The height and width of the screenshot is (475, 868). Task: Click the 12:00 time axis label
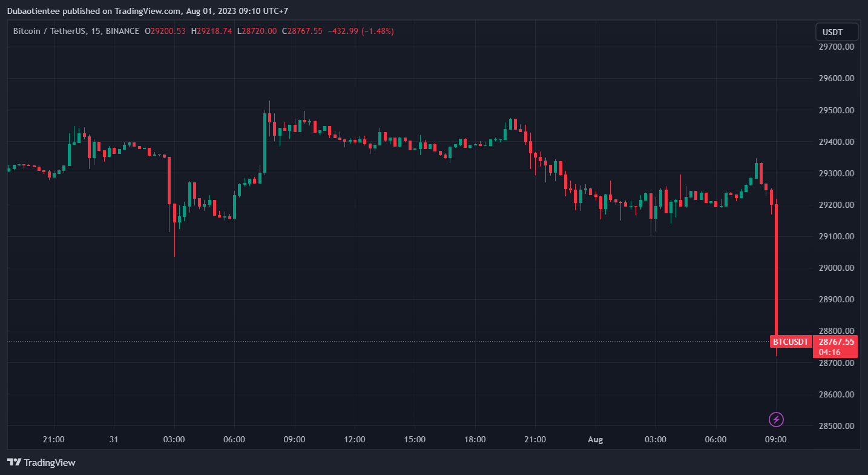click(x=354, y=439)
